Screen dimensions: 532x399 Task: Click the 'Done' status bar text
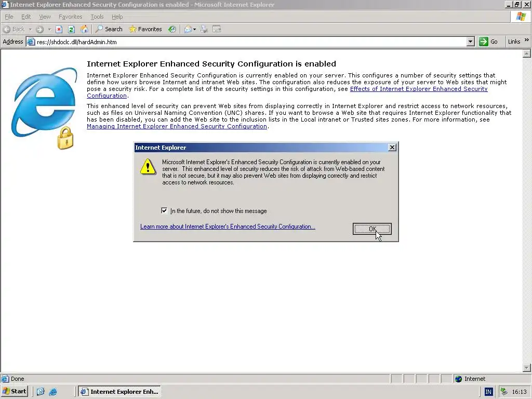(x=17, y=379)
